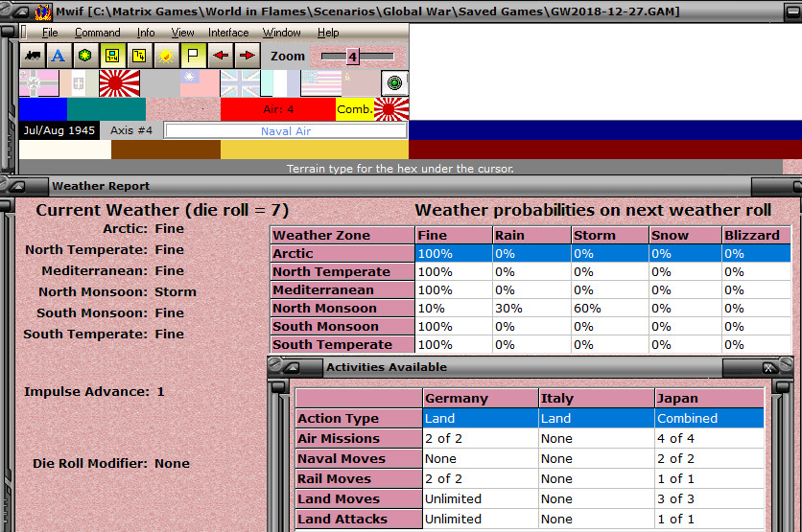
Task: Toggle the yellow unit counter button highlighted in the toolbar
Action: click(112, 56)
